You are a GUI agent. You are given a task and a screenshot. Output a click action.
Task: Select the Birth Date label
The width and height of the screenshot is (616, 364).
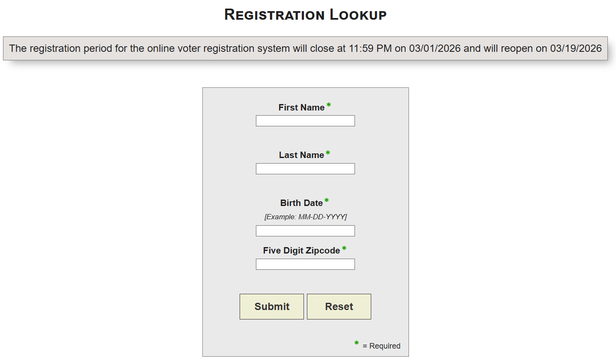click(x=301, y=203)
